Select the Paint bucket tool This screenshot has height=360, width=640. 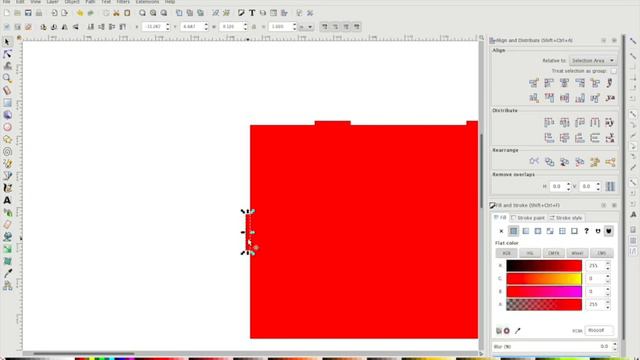(x=7, y=237)
